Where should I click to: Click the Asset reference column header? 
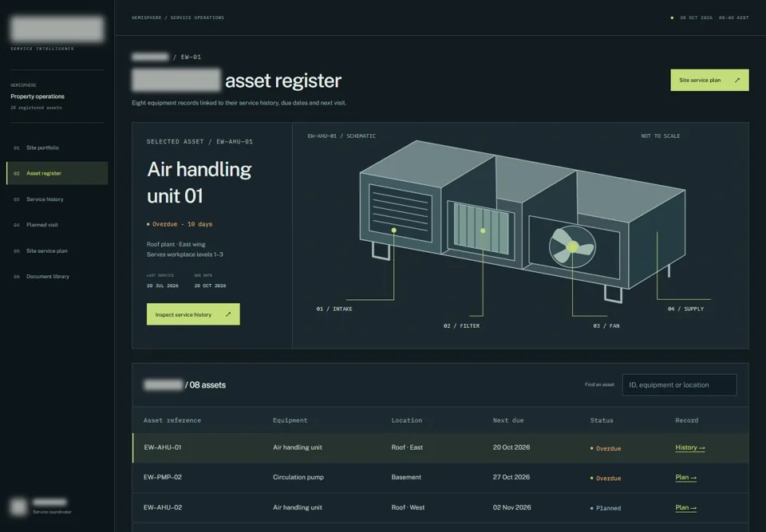(x=172, y=420)
